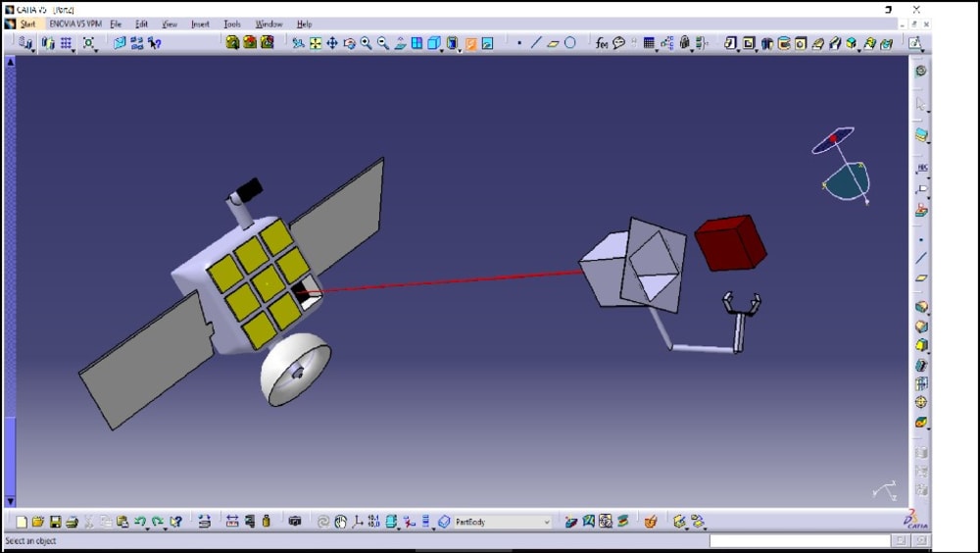Select the satellite dish antenna model
Image resolution: width=980 pixels, height=553 pixels.
(x=295, y=369)
